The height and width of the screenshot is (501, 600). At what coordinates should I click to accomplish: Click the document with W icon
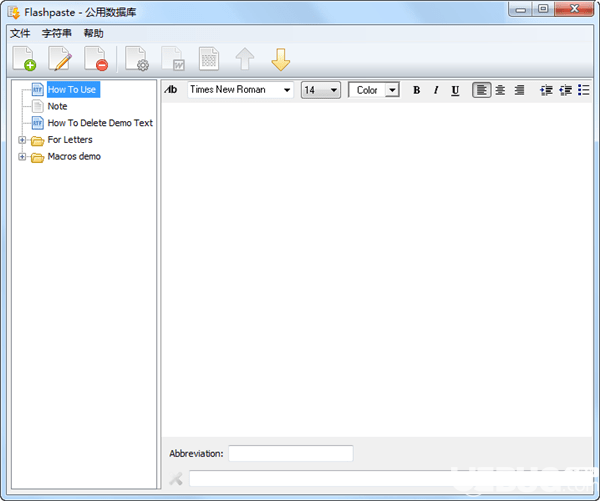pyautogui.click(x=173, y=59)
